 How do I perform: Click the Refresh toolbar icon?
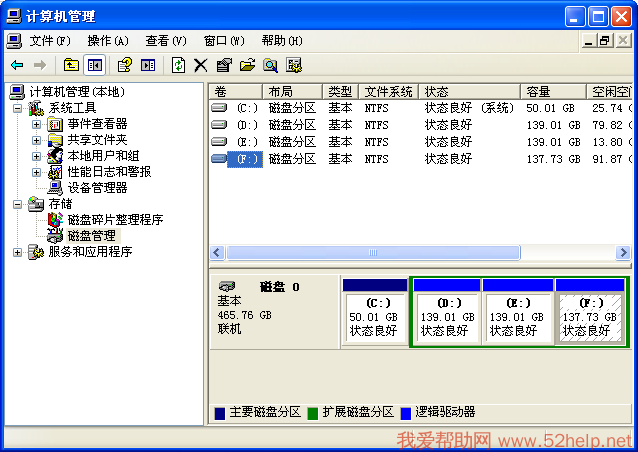[178, 65]
